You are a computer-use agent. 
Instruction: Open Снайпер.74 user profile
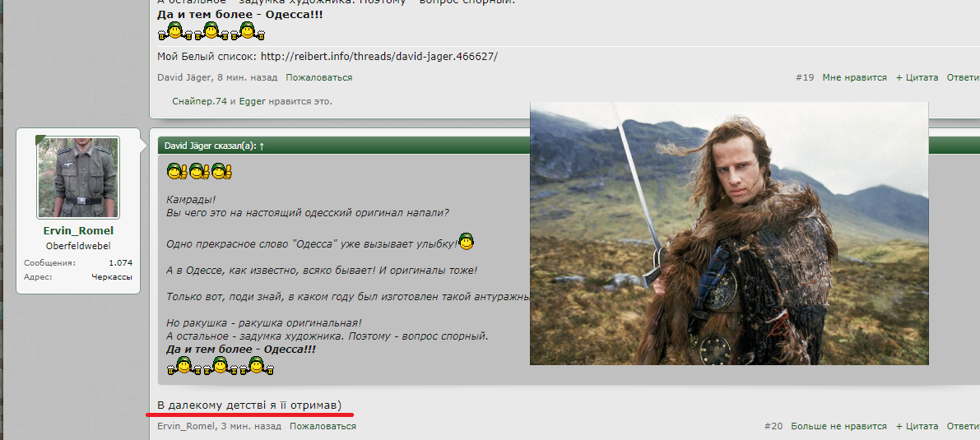click(199, 101)
